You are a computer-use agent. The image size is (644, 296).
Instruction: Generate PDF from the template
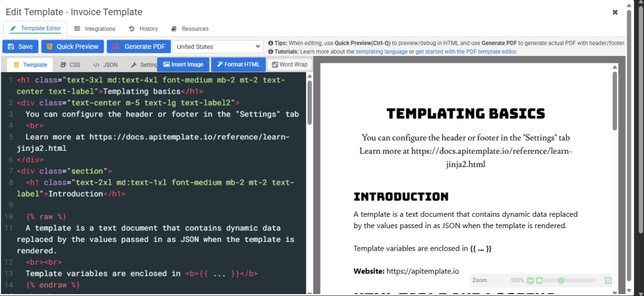tap(138, 47)
